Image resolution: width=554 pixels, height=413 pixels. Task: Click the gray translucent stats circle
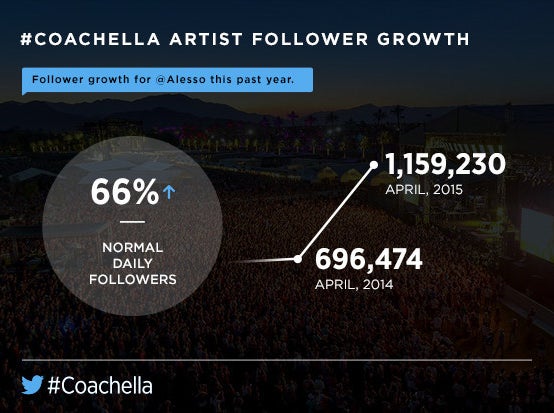pos(132,225)
